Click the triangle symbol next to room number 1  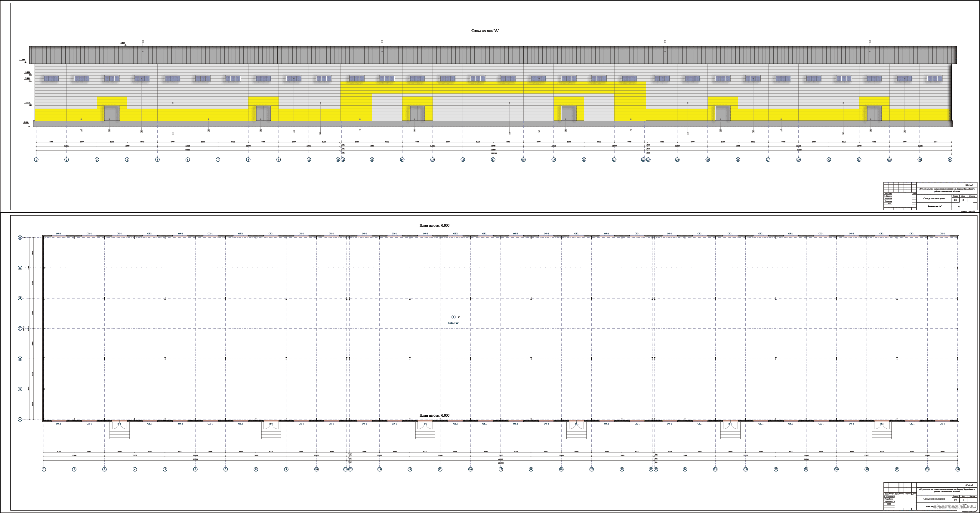[x=459, y=317]
